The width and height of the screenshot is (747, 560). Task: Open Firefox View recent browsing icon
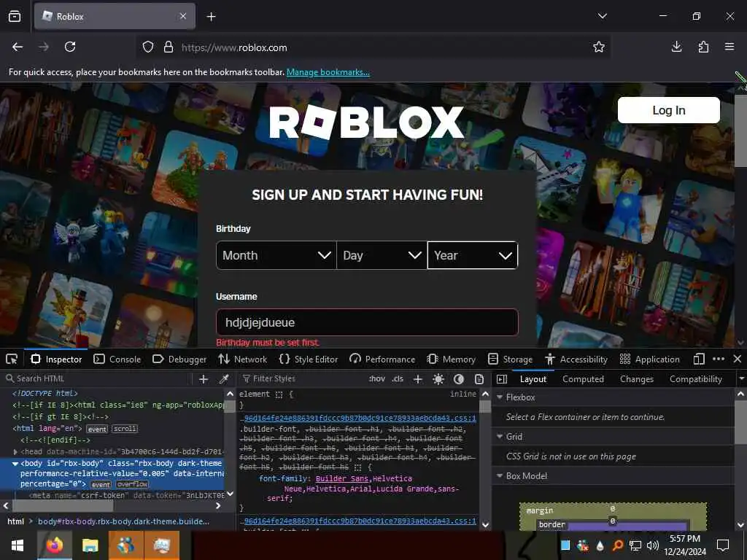(15, 17)
